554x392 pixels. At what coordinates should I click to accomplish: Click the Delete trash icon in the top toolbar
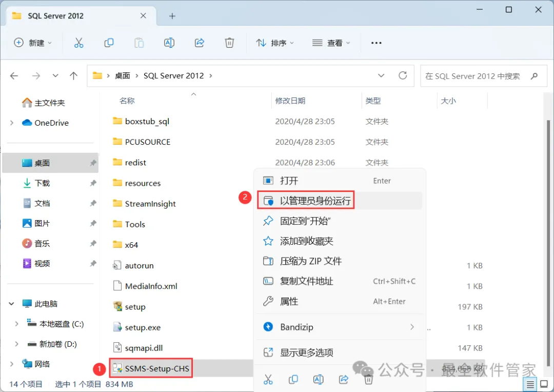(229, 43)
